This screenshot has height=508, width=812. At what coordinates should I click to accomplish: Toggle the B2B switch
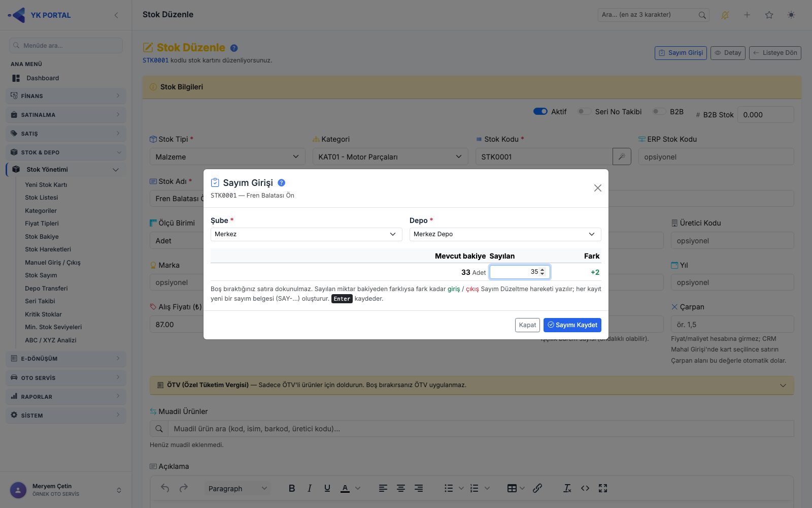pyautogui.click(x=659, y=111)
